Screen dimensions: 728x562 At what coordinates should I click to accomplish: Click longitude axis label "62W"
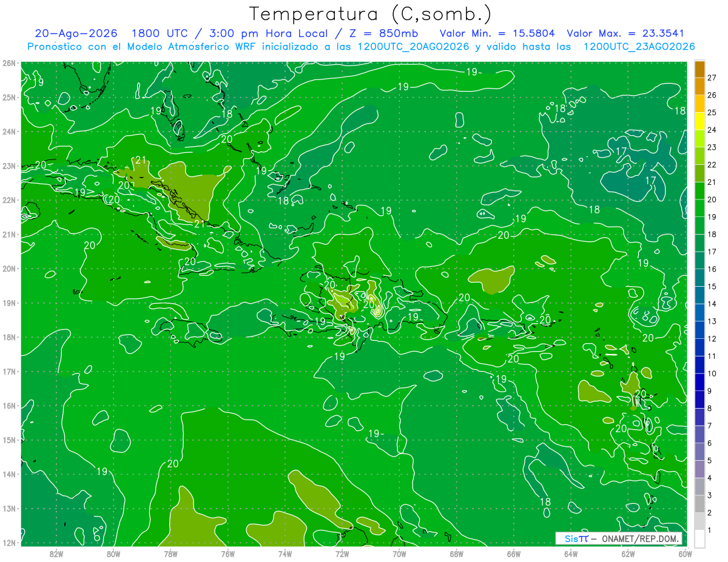[x=628, y=554]
